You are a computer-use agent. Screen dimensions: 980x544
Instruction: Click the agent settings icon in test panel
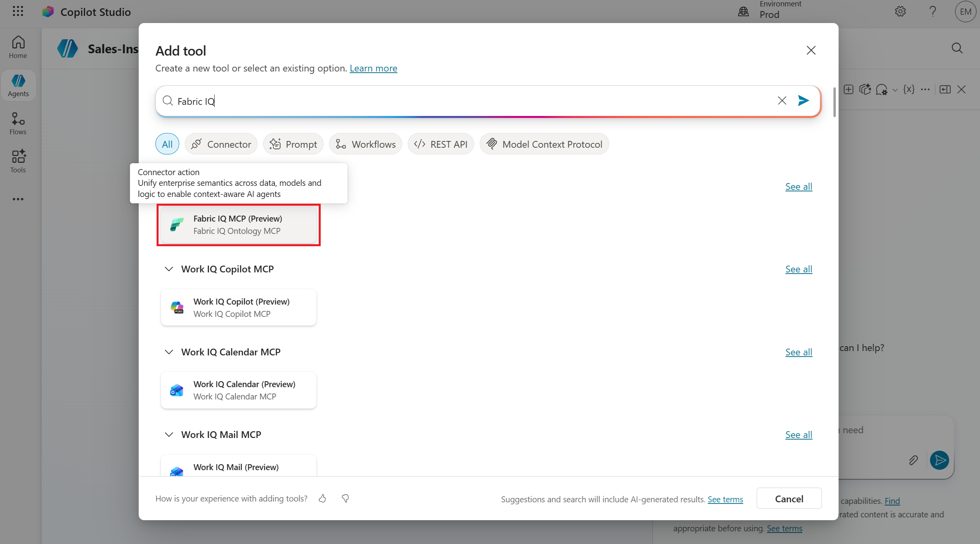point(882,89)
